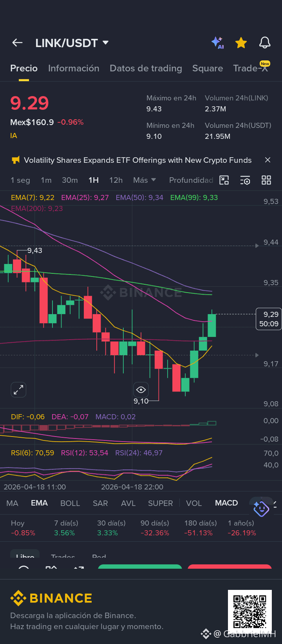282x644 pixels.
Task: Select the 1m timeframe
Action: pos(46,180)
